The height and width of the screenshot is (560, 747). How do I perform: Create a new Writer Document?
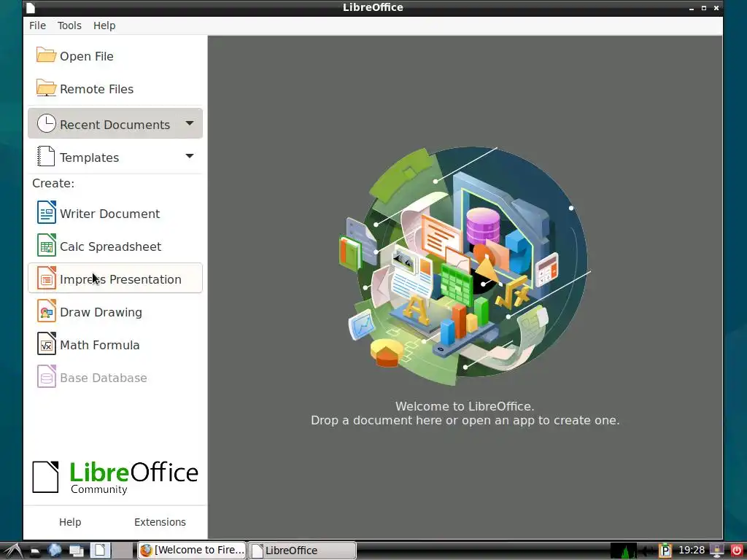pos(115,214)
